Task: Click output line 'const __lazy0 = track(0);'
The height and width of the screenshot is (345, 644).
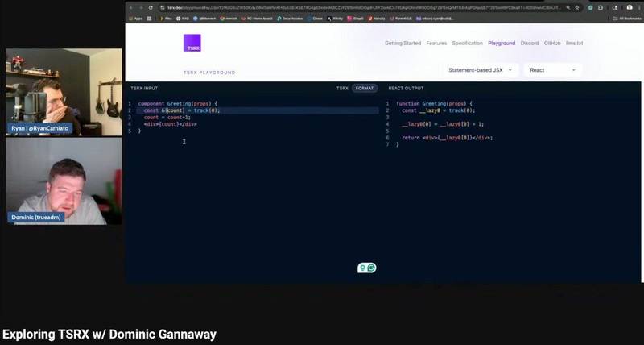Action: [438, 110]
